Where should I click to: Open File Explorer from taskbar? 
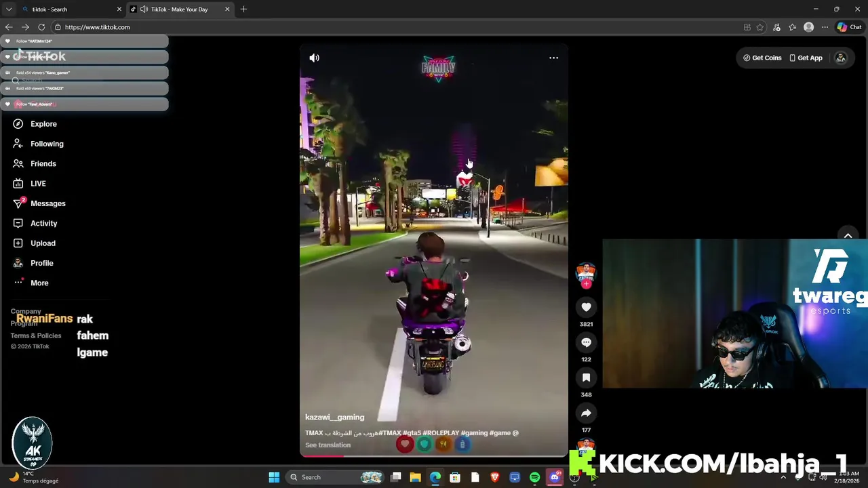click(416, 477)
